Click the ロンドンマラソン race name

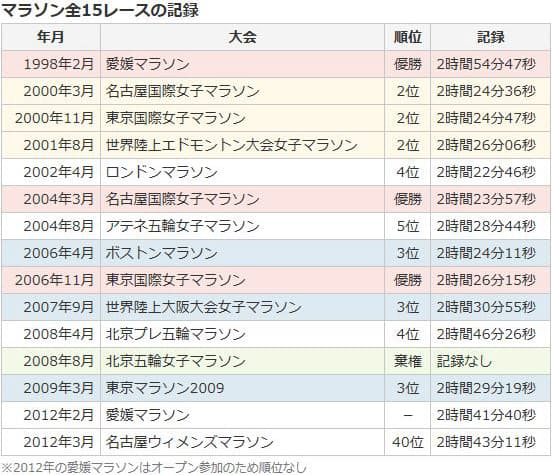162,172
